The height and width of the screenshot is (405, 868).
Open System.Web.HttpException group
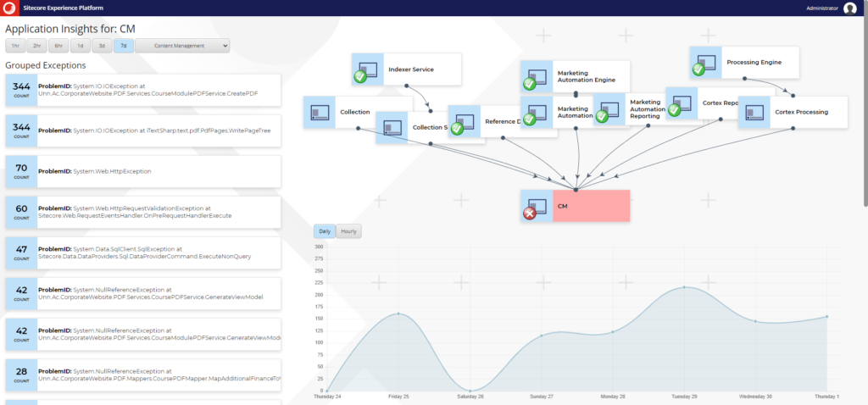[x=142, y=171]
